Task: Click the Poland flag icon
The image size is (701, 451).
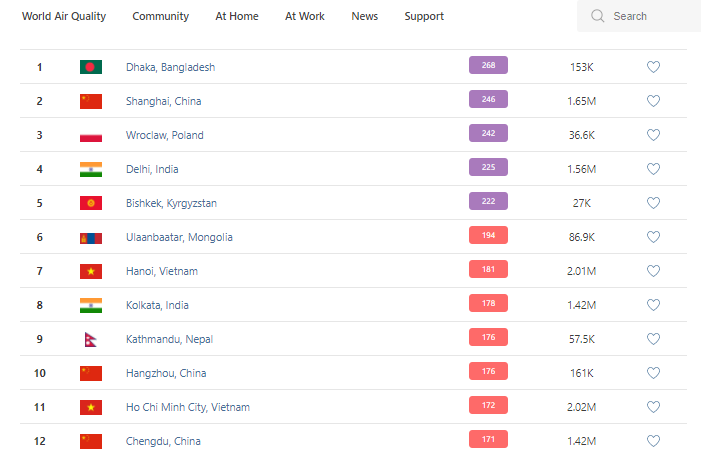Action: tap(91, 135)
